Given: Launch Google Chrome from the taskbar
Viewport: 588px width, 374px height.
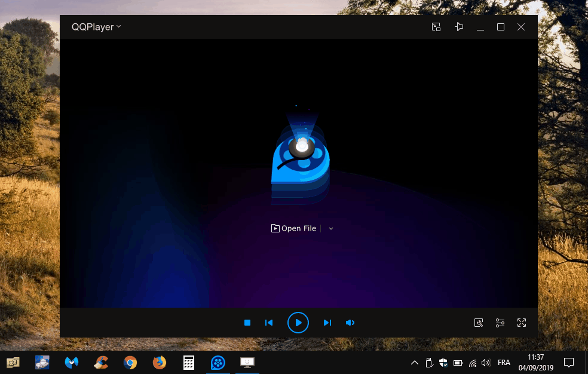Looking at the screenshot, I should 130,363.
